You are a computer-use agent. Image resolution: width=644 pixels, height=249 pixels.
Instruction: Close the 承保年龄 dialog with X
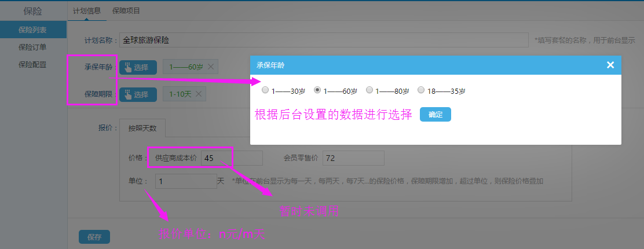click(610, 65)
